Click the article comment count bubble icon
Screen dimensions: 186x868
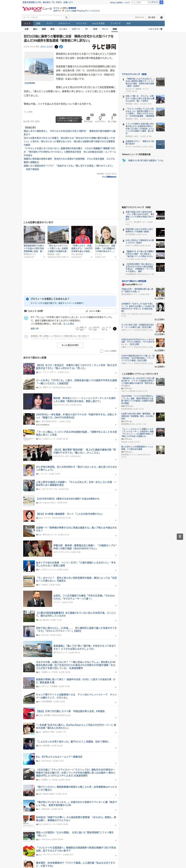tap(42, 47)
